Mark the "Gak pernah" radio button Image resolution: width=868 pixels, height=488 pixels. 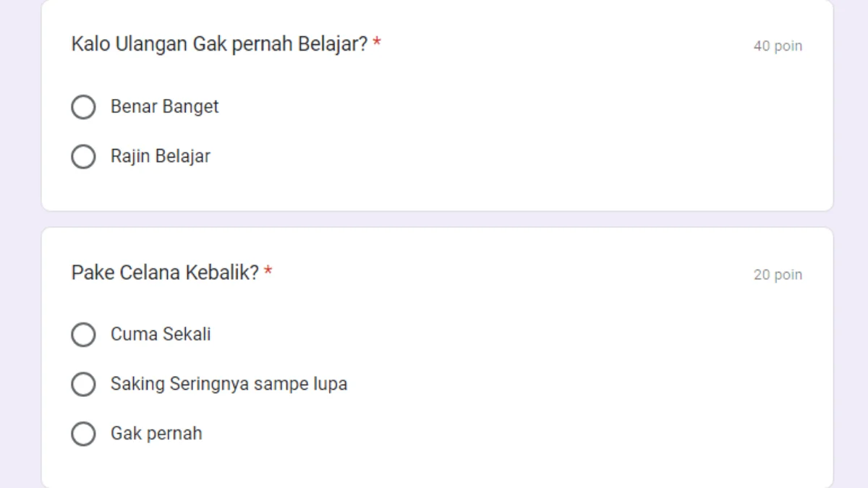83,434
